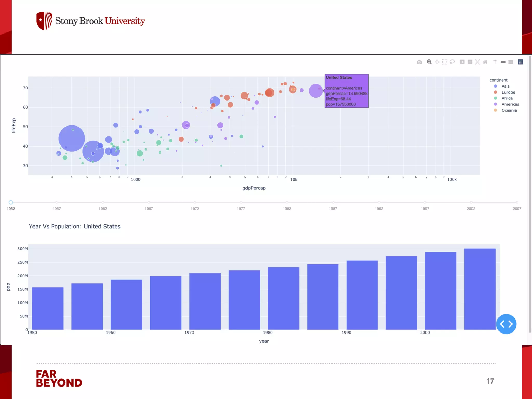The height and width of the screenshot is (399, 532).
Task: Click the Zoom Out minus icon
Action: [470, 62]
